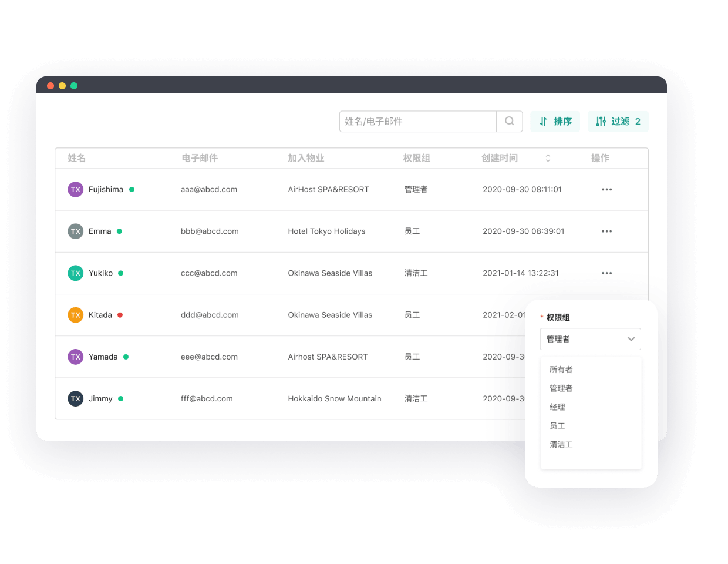Click Kitada's orange TX avatar
The image size is (728, 564).
[x=76, y=315]
